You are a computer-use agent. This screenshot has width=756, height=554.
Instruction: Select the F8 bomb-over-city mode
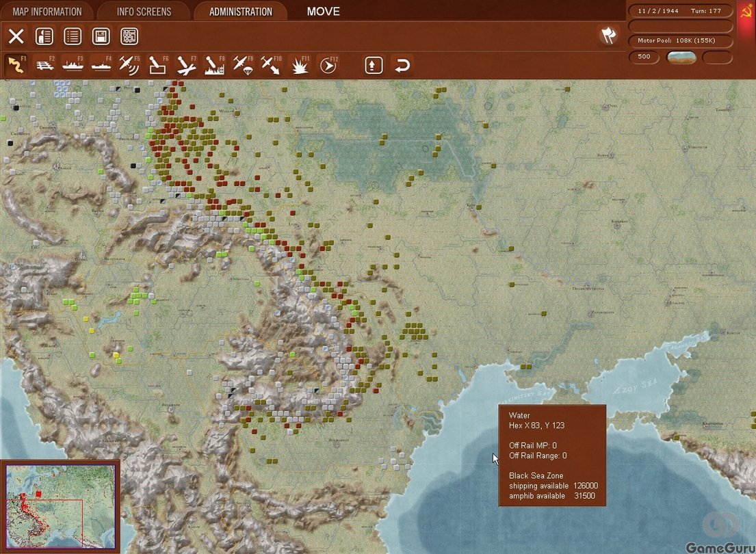click(215, 65)
